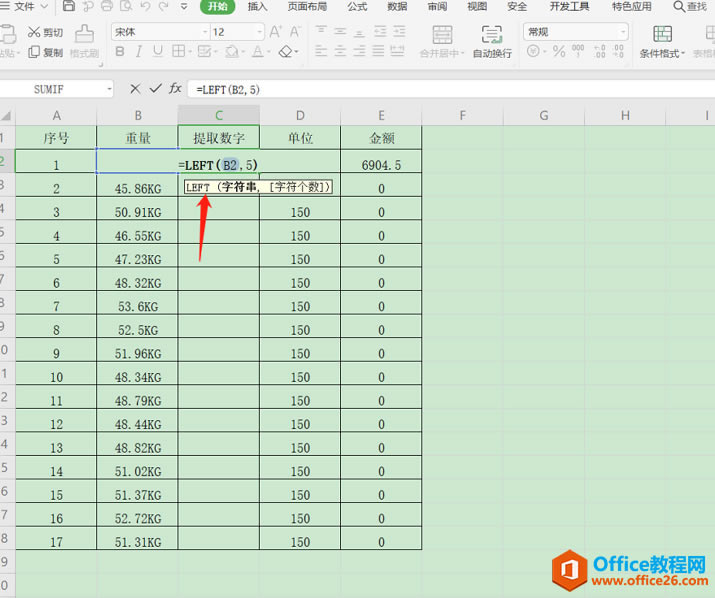Expand the font color dropdown arrow
Screen dimensions: 715x598
(268, 52)
